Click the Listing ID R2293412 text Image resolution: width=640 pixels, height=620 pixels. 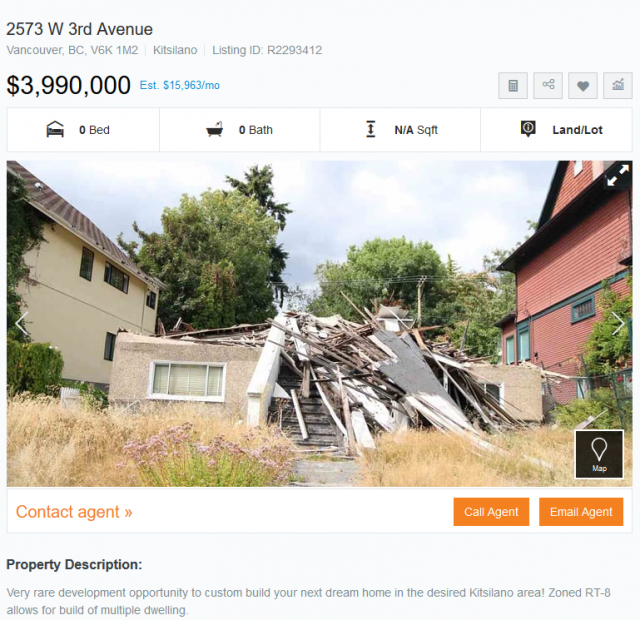(267, 50)
